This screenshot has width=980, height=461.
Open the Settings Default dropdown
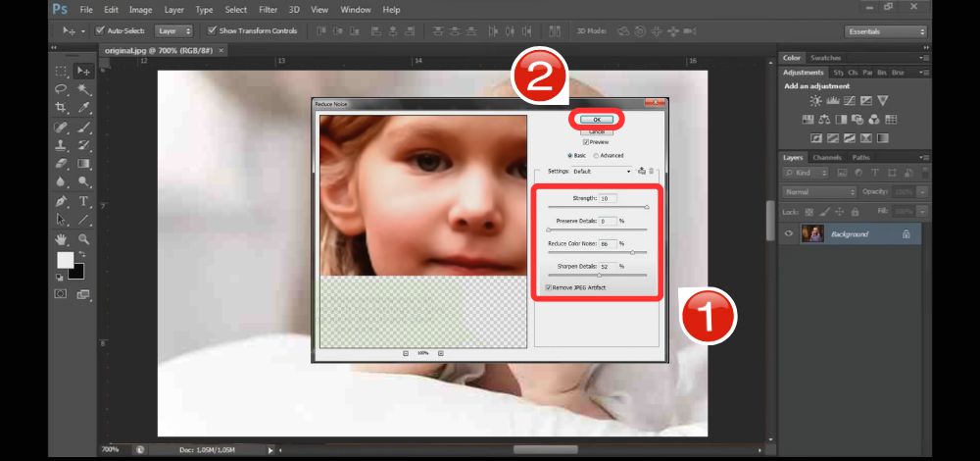click(x=602, y=171)
